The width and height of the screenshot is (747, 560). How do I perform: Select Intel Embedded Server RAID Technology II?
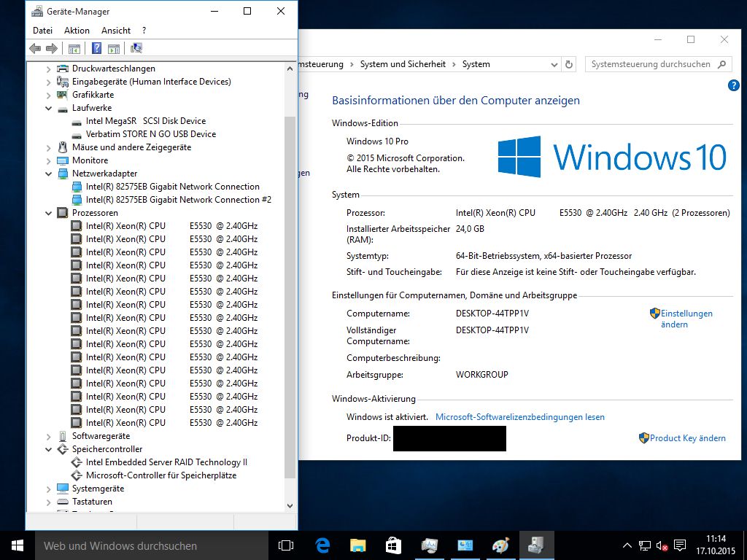[166, 462]
